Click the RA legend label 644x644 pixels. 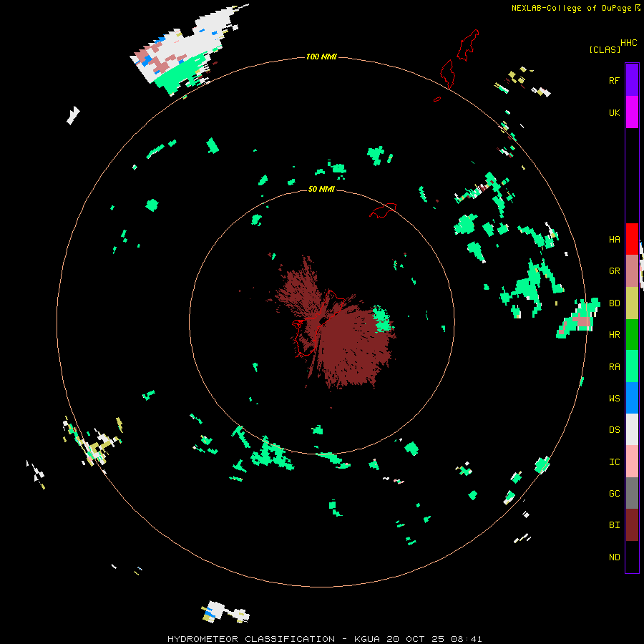click(614, 367)
